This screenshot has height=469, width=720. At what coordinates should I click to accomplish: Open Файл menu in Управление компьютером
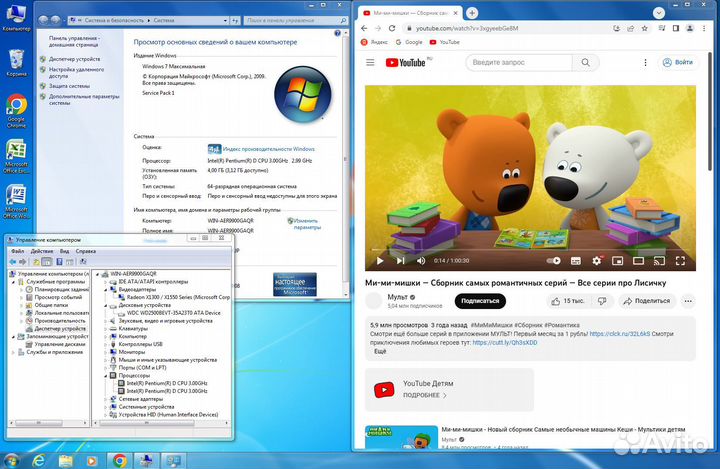17,251
